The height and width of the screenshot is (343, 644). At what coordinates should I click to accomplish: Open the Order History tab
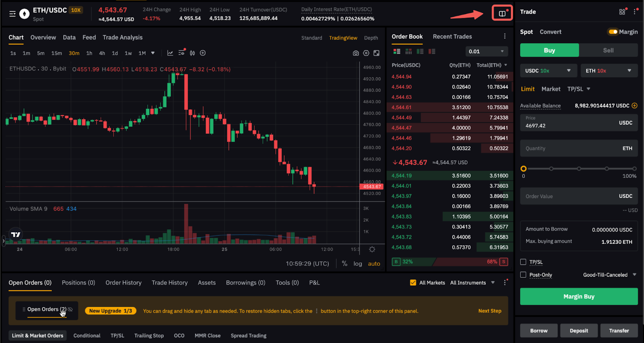(123, 283)
